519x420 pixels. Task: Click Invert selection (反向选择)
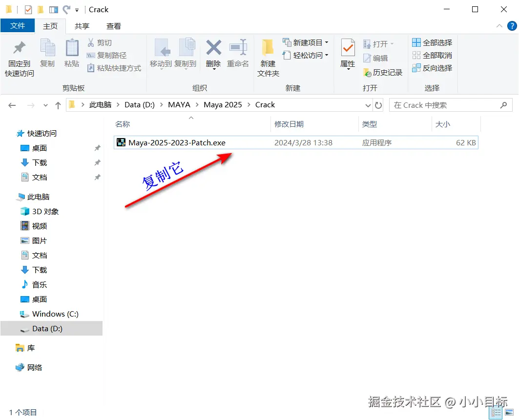[x=432, y=68]
